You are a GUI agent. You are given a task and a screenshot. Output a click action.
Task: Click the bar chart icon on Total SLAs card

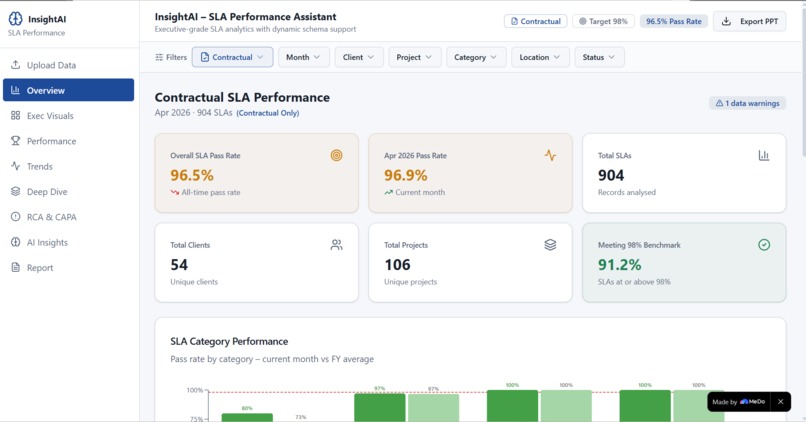[764, 155]
